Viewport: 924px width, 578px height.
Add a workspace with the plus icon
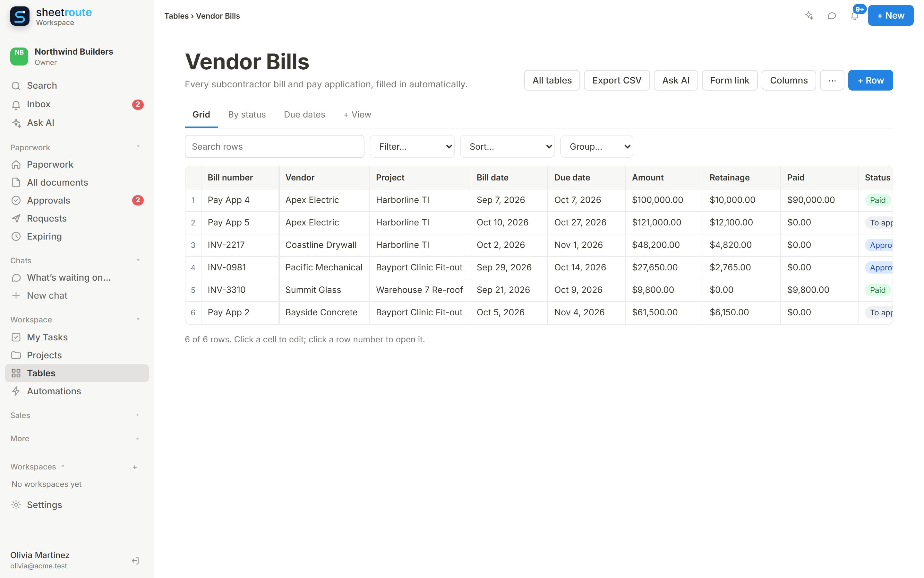click(x=135, y=467)
